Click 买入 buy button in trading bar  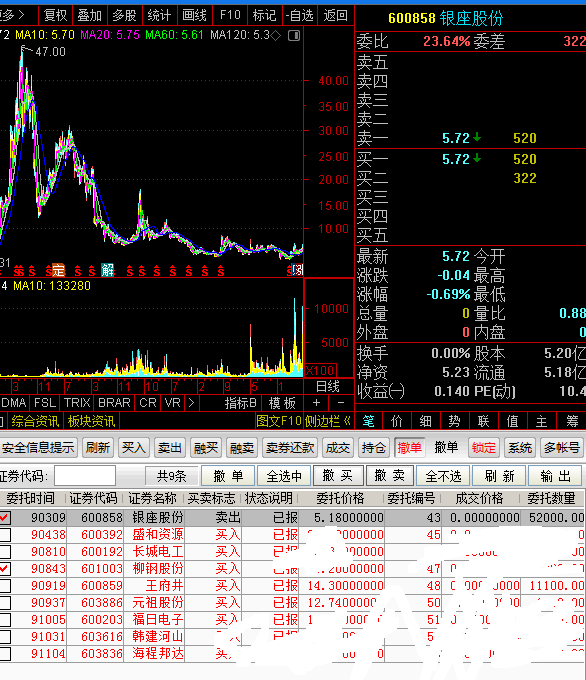click(134, 448)
